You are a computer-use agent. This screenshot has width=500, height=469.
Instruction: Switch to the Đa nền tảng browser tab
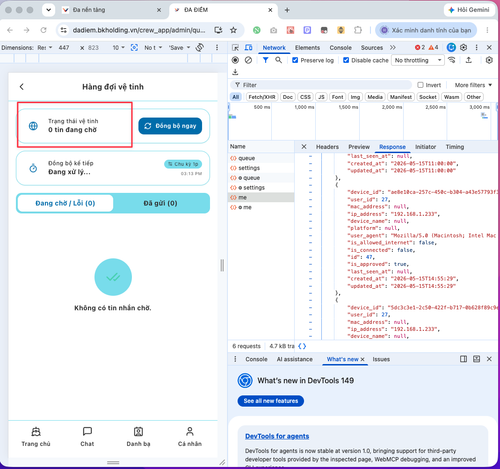(x=112, y=10)
